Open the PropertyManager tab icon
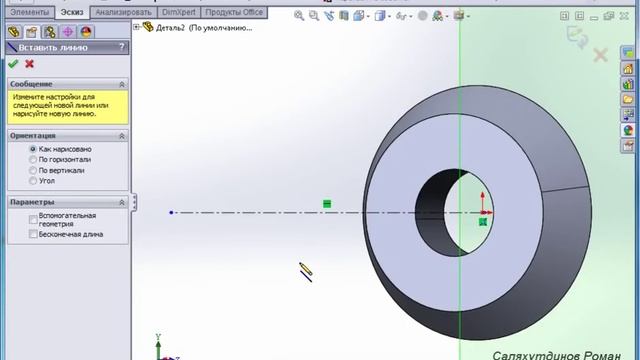640x360 pixels. [x=31, y=32]
